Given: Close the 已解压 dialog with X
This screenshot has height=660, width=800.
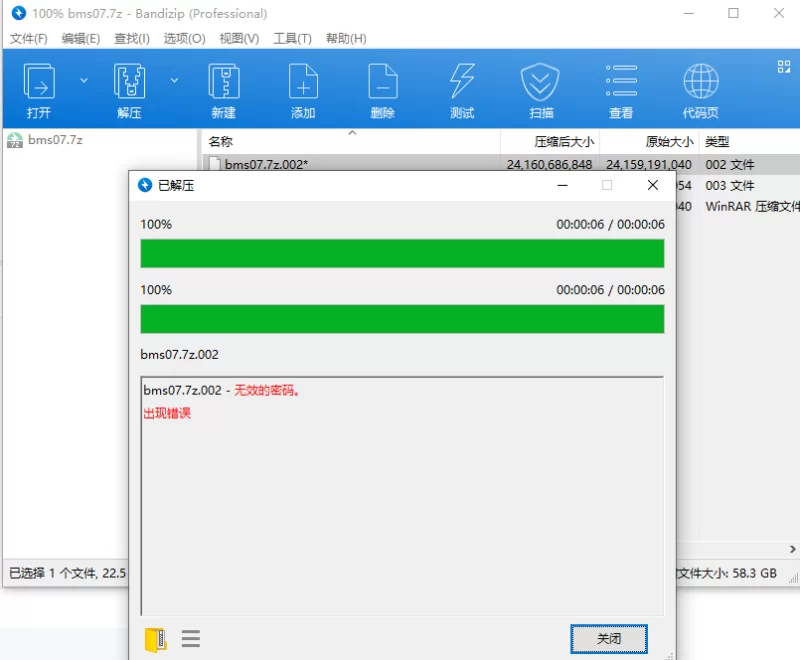Looking at the screenshot, I should (x=653, y=186).
